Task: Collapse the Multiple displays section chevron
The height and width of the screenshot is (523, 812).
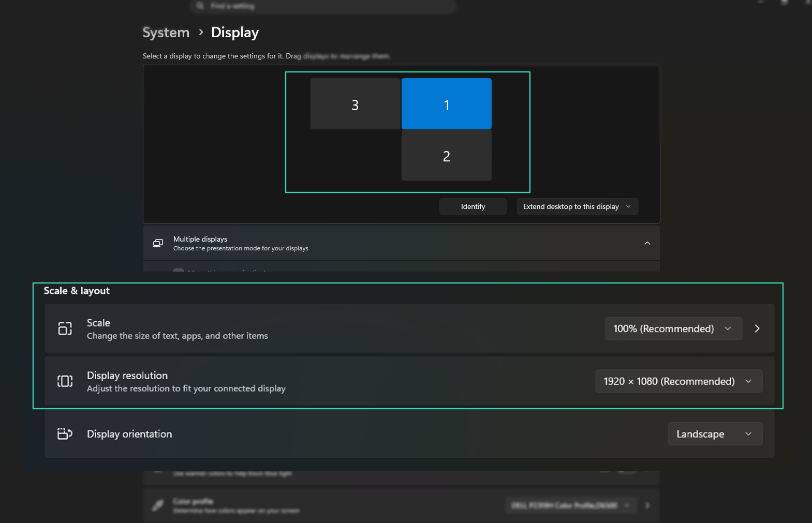Action: tap(647, 243)
